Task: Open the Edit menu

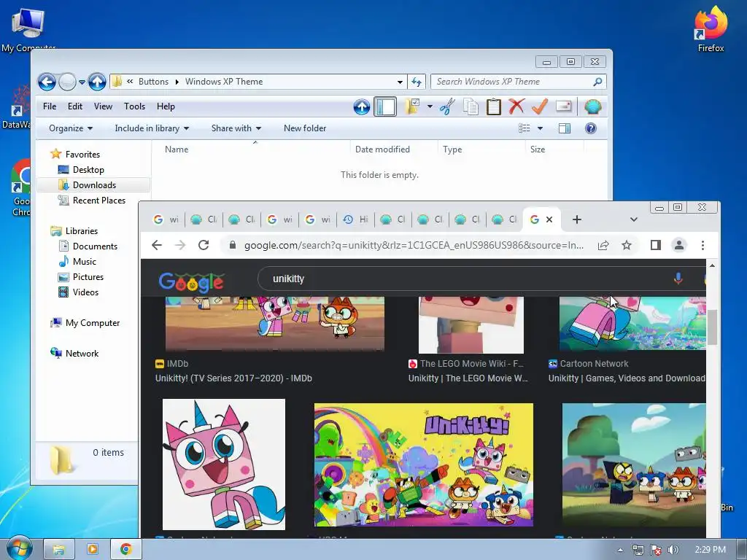Action: (x=75, y=106)
